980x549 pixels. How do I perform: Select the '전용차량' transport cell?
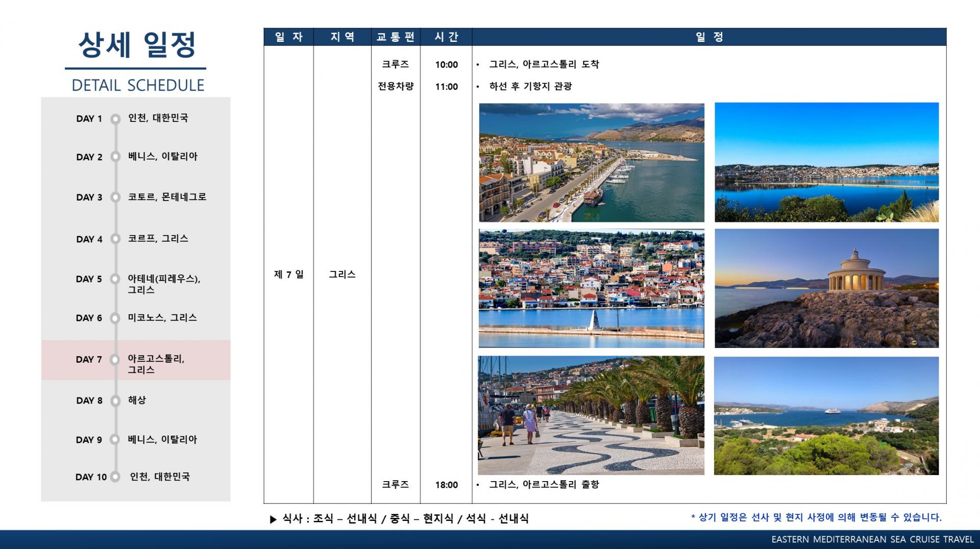[396, 86]
